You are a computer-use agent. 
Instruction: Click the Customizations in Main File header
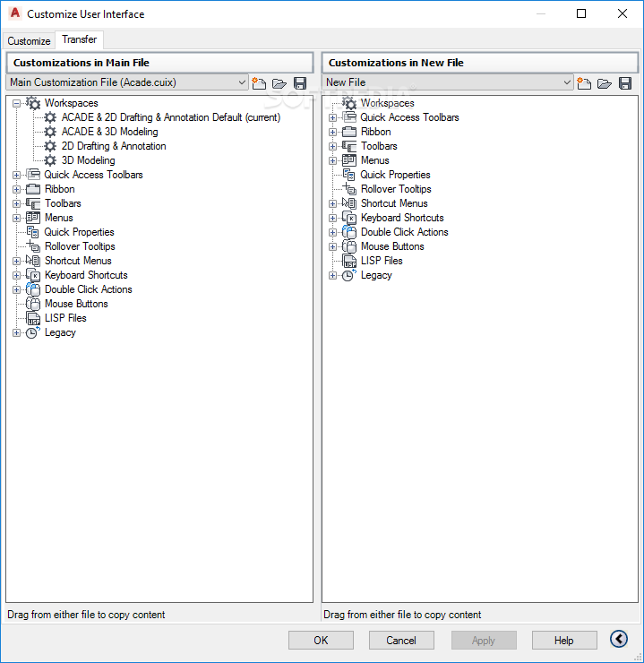pos(159,63)
